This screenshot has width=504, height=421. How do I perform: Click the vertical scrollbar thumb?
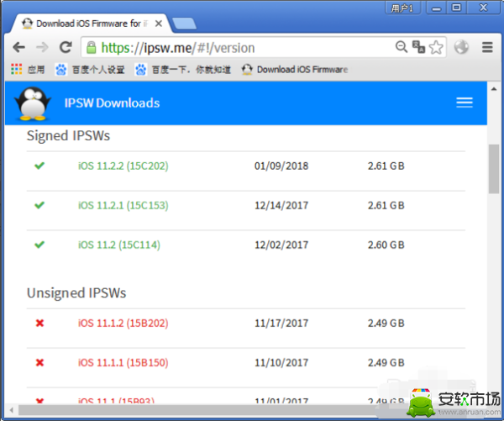point(494,168)
